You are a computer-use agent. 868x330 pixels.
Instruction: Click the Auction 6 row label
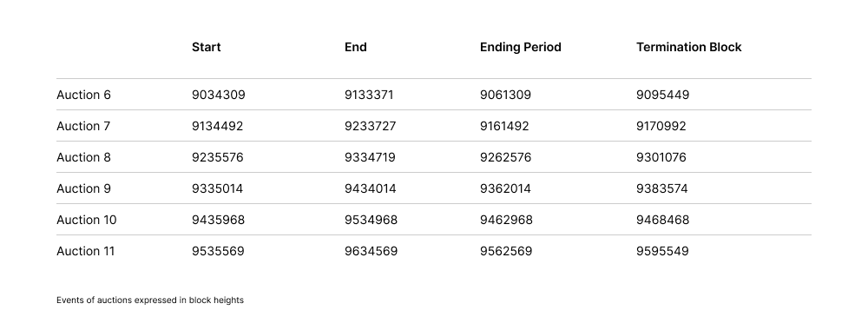point(83,95)
